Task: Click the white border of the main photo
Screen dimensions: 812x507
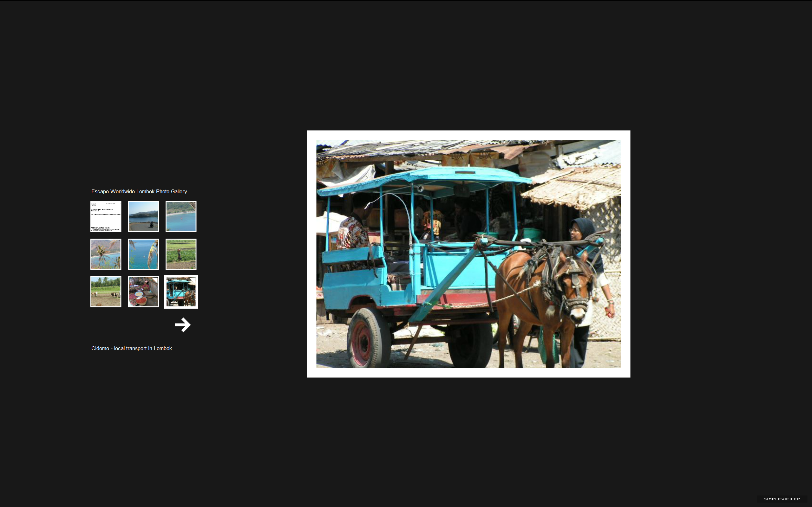Action: [x=468, y=135]
